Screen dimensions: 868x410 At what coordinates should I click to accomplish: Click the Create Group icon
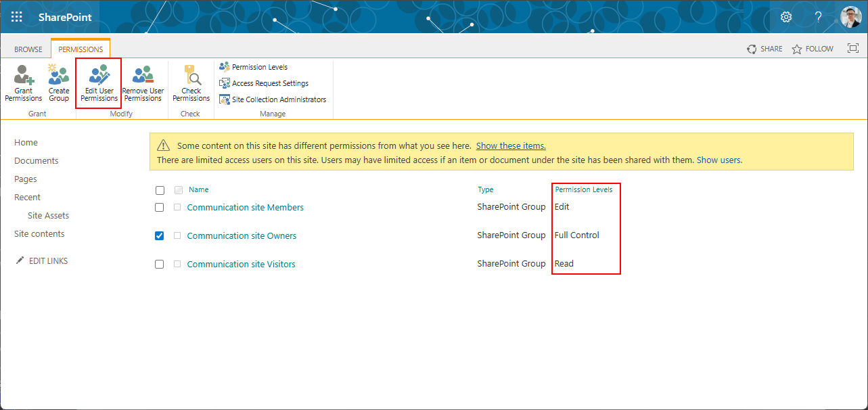pos(58,83)
